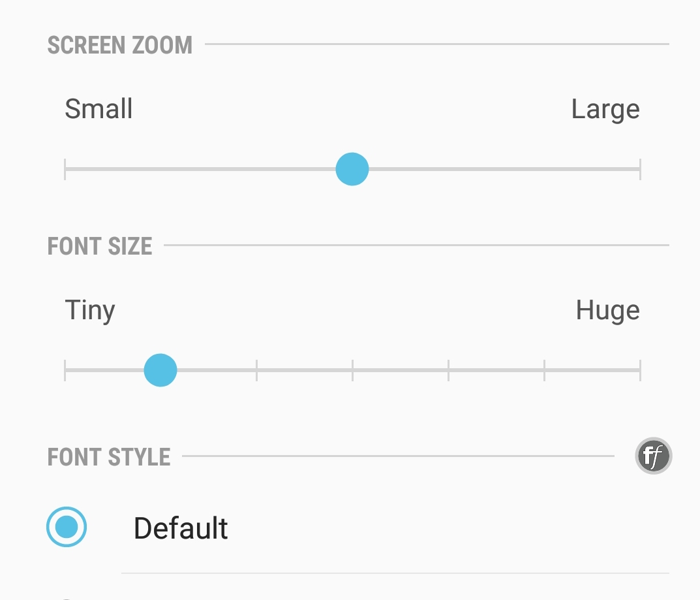Tap the "Small" screen zoom label
This screenshot has height=600, width=700.
tap(99, 109)
